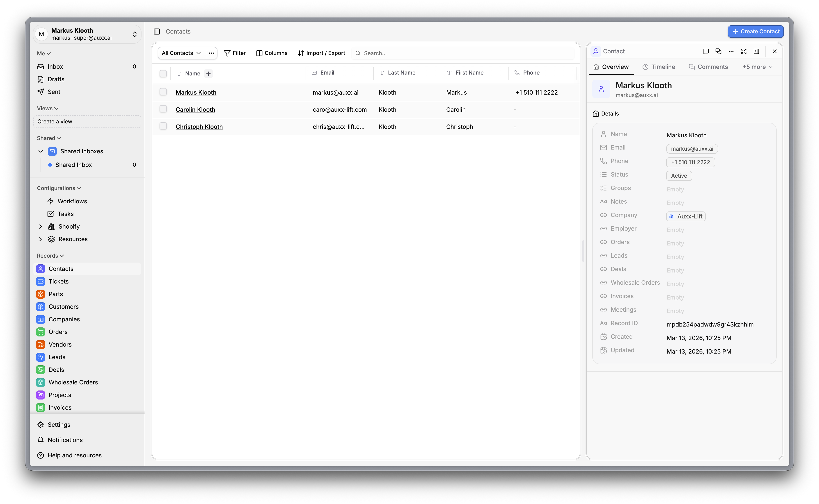Expand the Resources tree item
819x504 pixels.
click(x=41, y=239)
